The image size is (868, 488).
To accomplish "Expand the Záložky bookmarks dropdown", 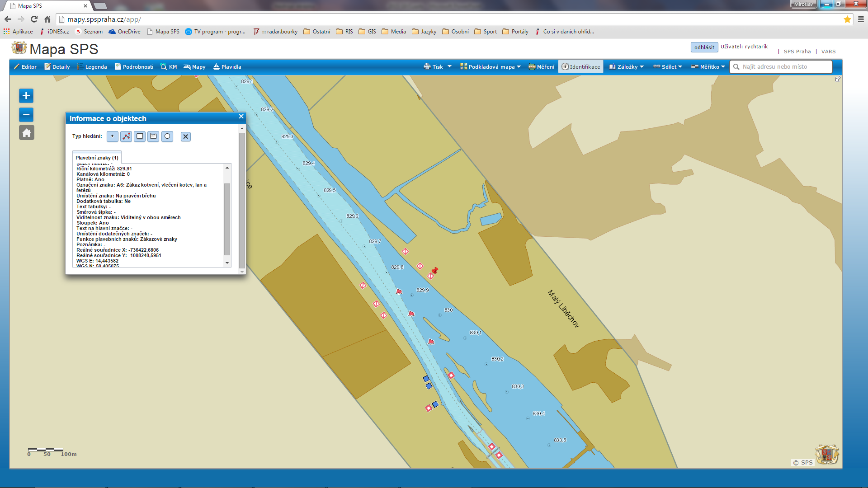I will [x=626, y=67].
